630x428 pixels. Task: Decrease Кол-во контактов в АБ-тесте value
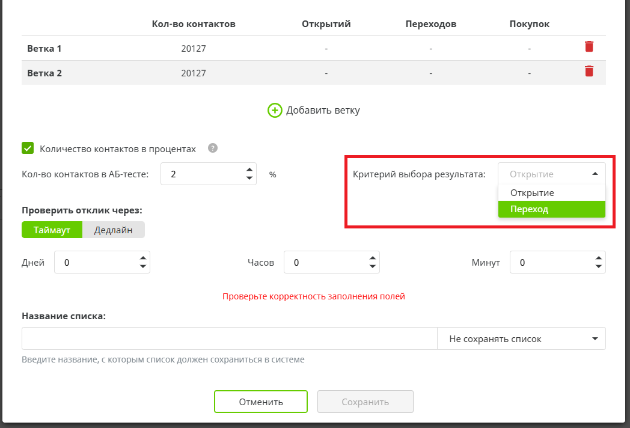[249, 179]
